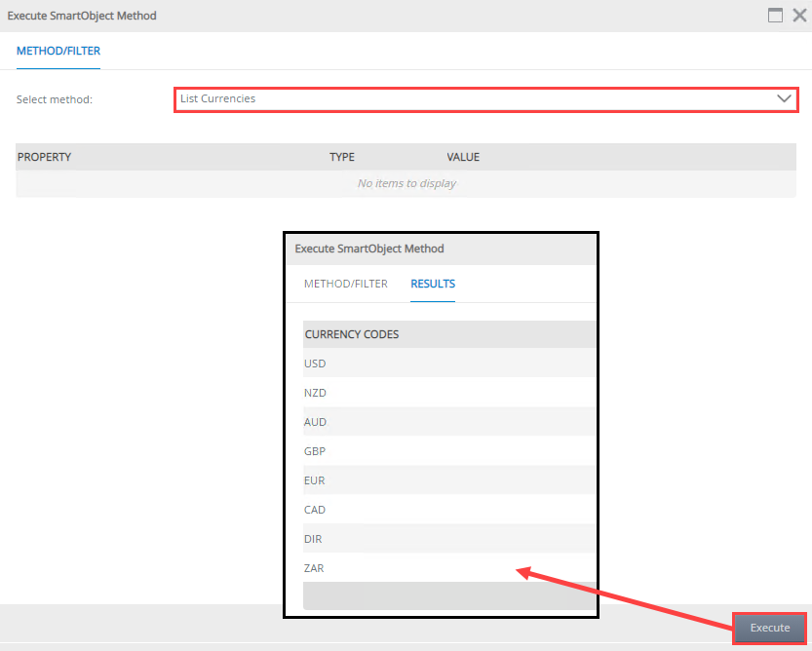Screen dimensions: 812x651
Task: Close the Execute SmartObject Method dialog
Action: coord(797,15)
